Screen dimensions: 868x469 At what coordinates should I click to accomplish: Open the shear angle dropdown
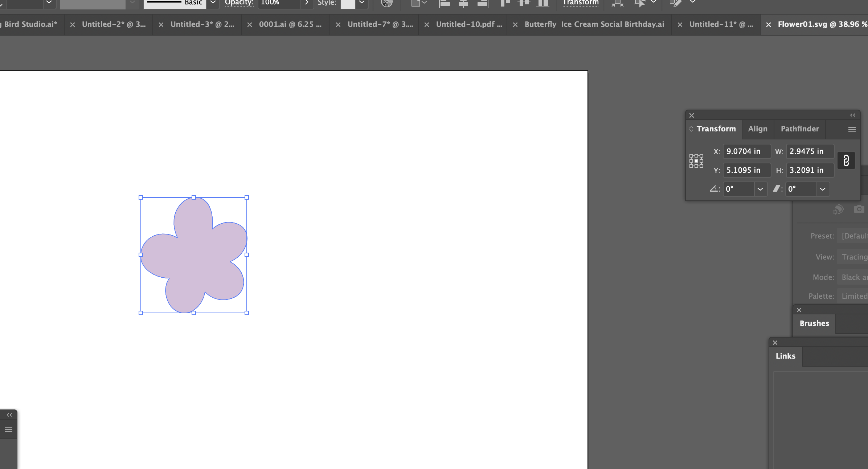point(823,189)
